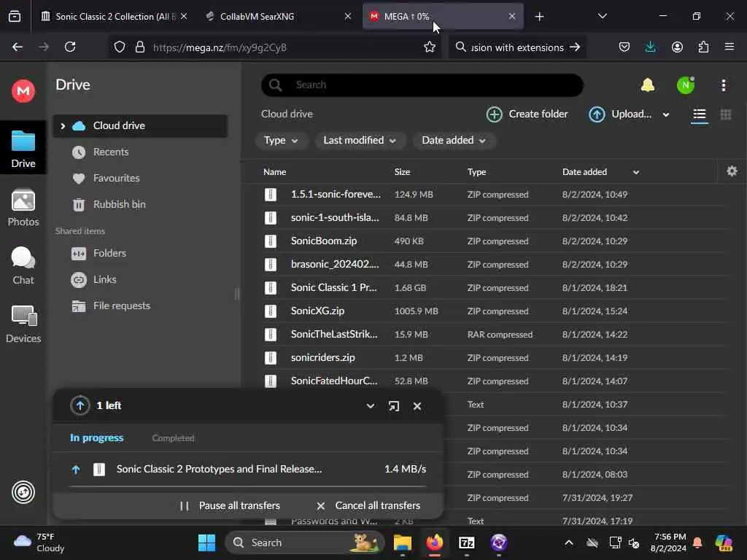Open shared Folders in sidebar
The image size is (747, 560).
[109, 253]
